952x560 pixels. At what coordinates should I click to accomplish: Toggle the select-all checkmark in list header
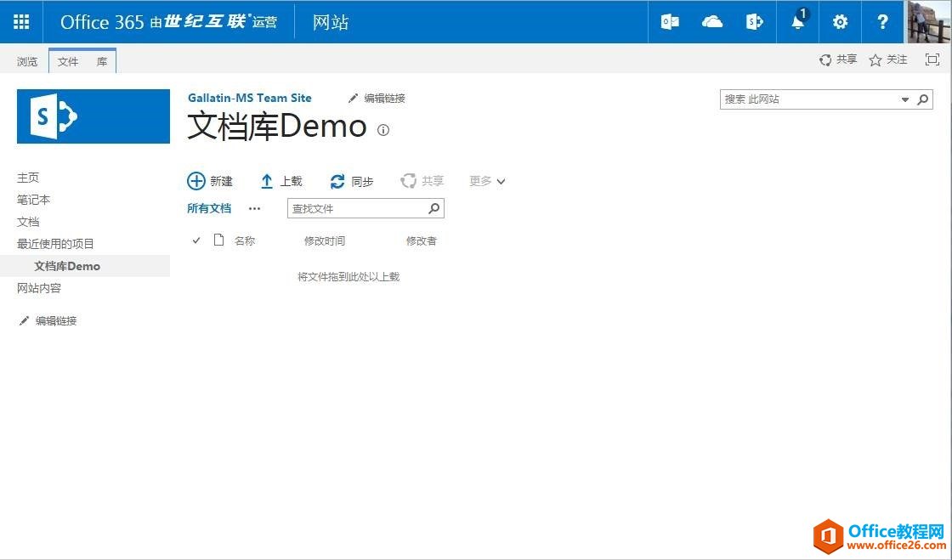pos(196,240)
